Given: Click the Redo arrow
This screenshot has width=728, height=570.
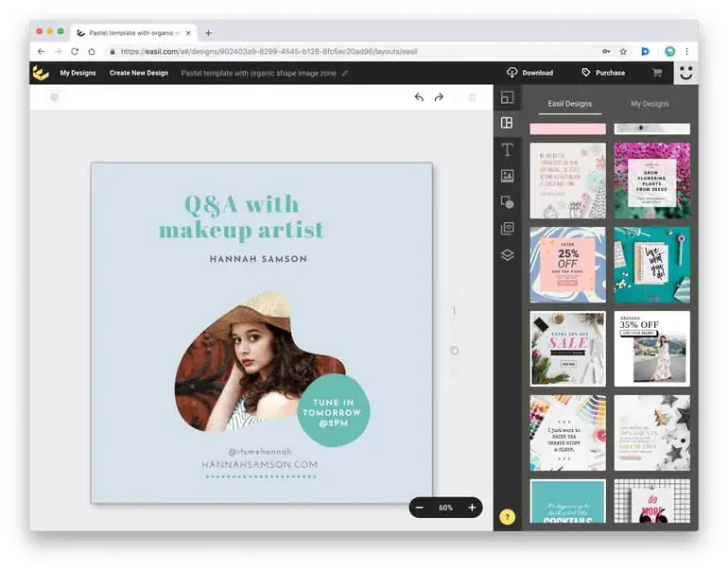Looking at the screenshot, I should 439,97.
